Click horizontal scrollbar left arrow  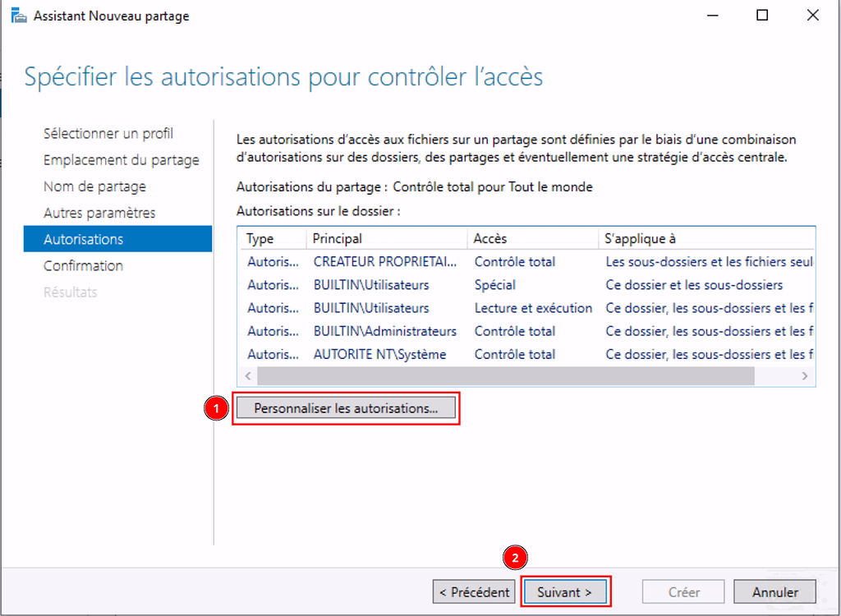[247, 375]
